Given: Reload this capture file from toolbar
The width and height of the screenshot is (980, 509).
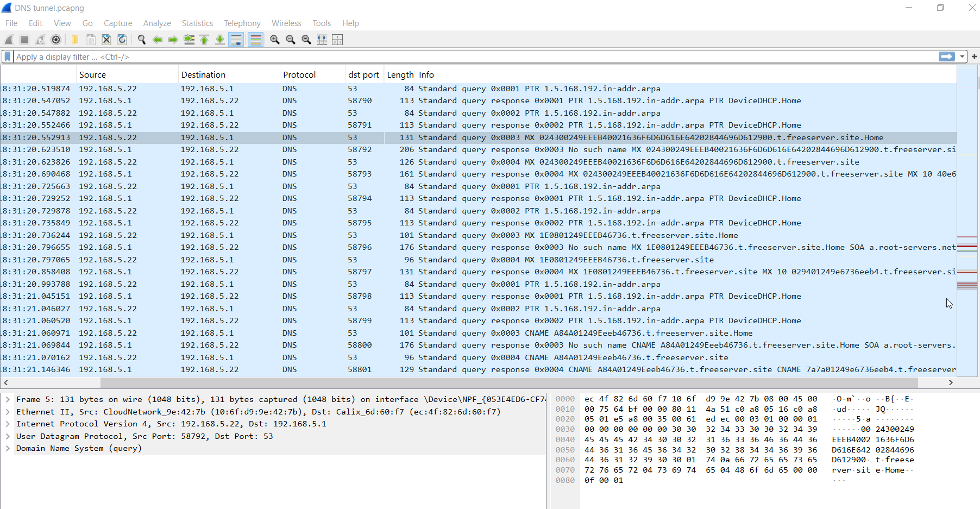Looking at the screenshot, I should (x=122, y=40).
